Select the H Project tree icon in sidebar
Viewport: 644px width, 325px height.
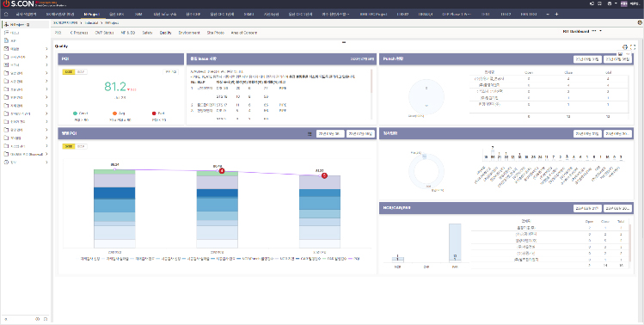coord(6,25)
